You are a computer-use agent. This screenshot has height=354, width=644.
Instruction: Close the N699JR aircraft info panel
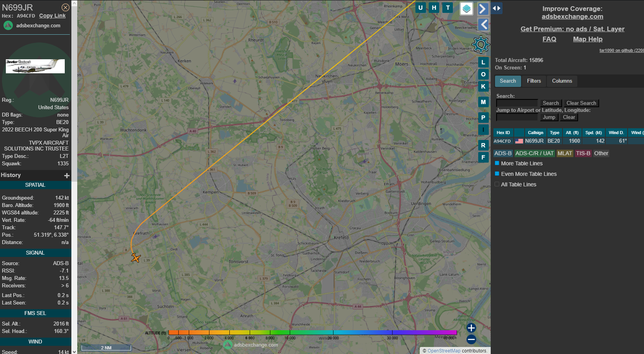(66, 7)
